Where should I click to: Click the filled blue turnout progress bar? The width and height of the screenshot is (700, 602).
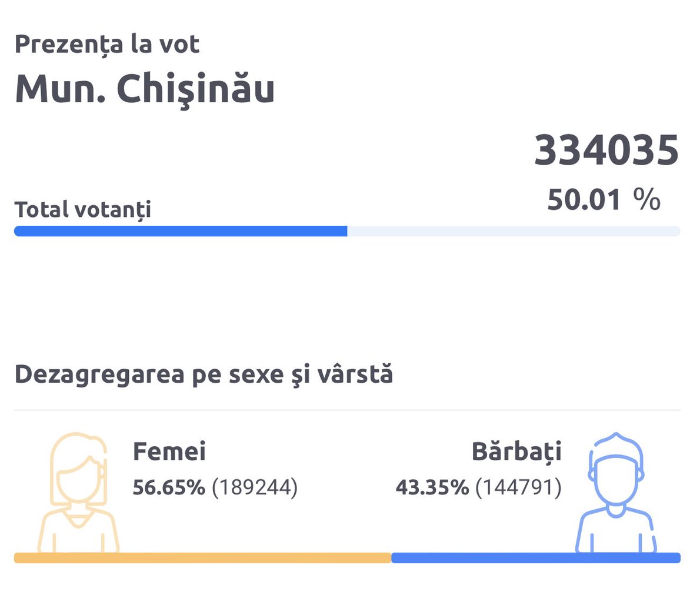tap(181, 231)
